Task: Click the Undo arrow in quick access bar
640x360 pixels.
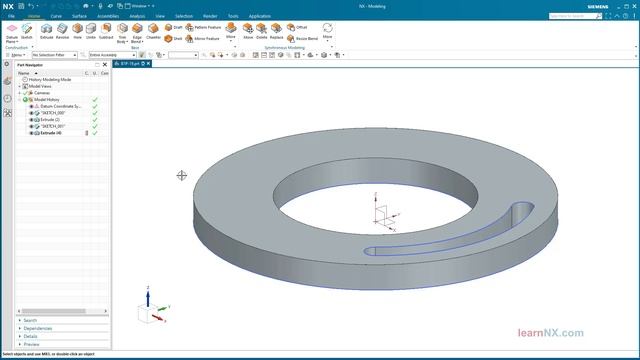Action: [x=31, y=6]
